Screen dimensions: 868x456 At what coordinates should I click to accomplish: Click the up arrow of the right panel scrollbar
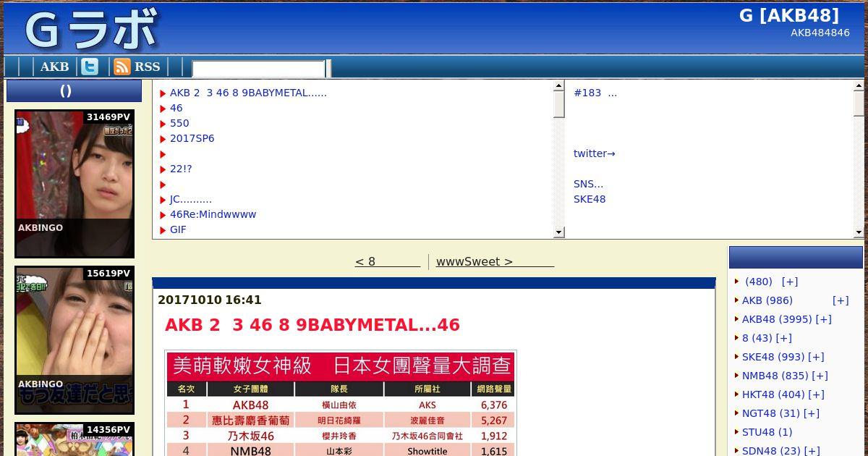859,86
